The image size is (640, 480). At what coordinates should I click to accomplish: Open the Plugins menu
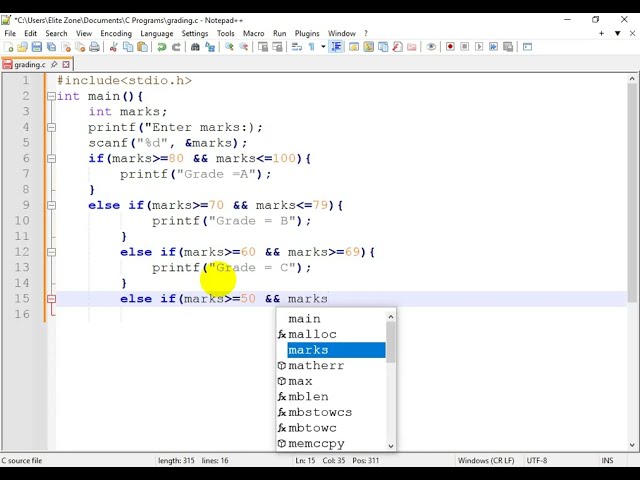coord(307,33)
